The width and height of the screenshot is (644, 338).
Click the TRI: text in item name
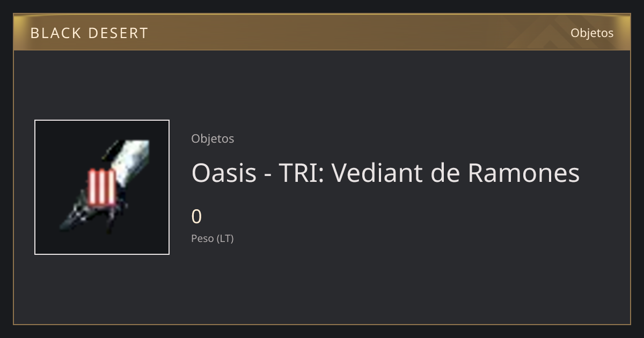tap(301, 173)
